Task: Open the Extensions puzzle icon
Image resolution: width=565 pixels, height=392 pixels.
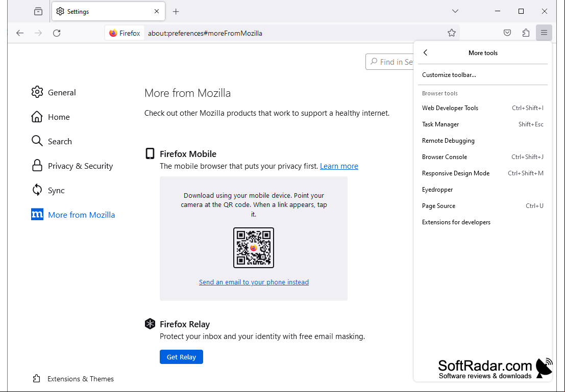Action: [526, 33]
